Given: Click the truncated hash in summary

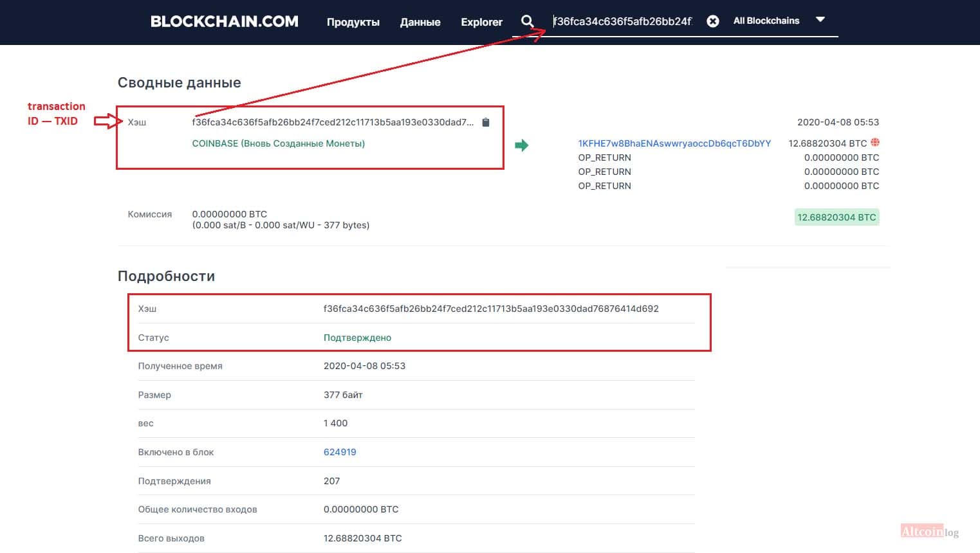Looking at the screenshot, I should [333, 122].
